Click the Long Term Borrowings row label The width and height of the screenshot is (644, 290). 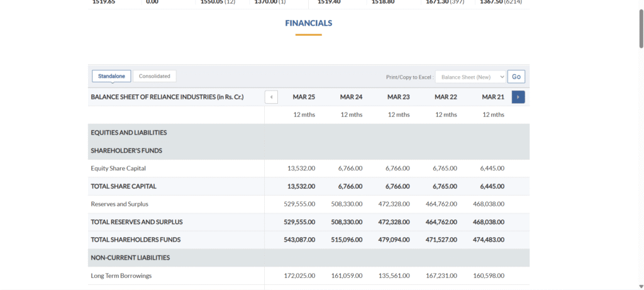pyautogui.click(x=121, y=276)
